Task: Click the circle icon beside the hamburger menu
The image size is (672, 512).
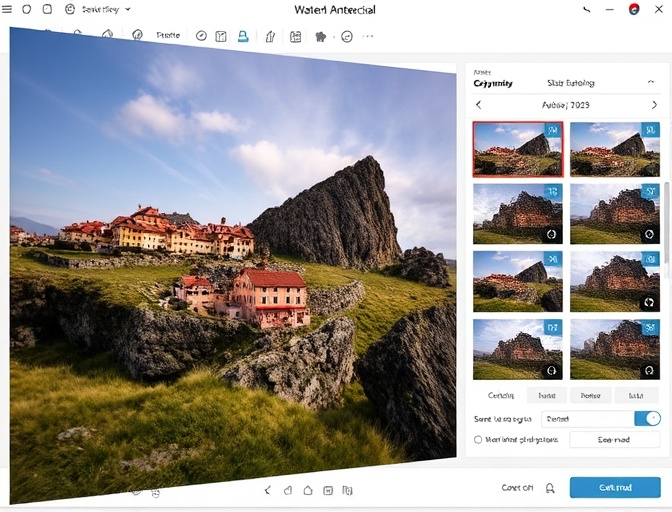Action: pyautogui.click(x=27, y=9)
